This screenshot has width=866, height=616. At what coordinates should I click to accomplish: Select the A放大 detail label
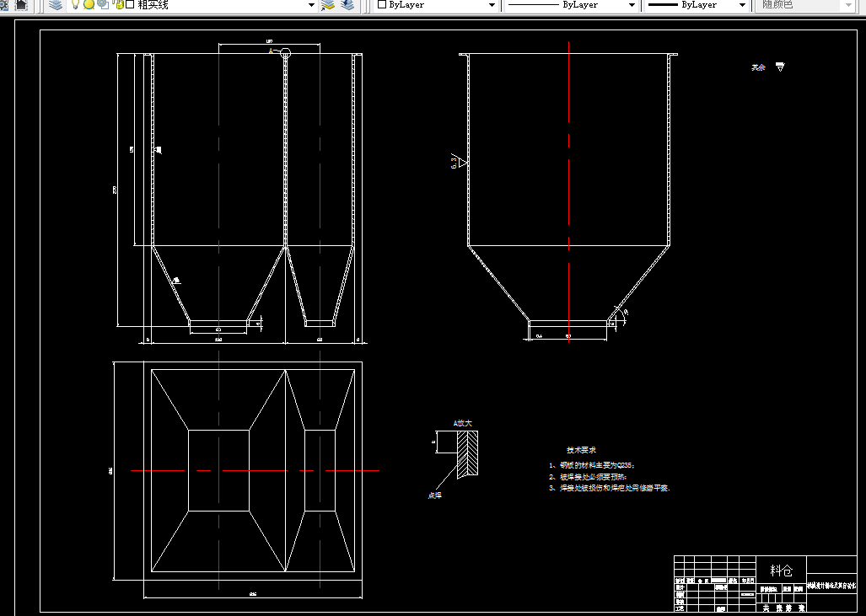tap(463, 423)
